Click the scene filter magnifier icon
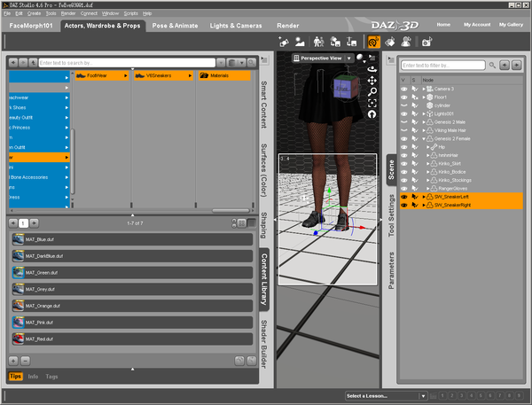The height and width of the screenshot is (405, 532). click(x=492, y=65)
